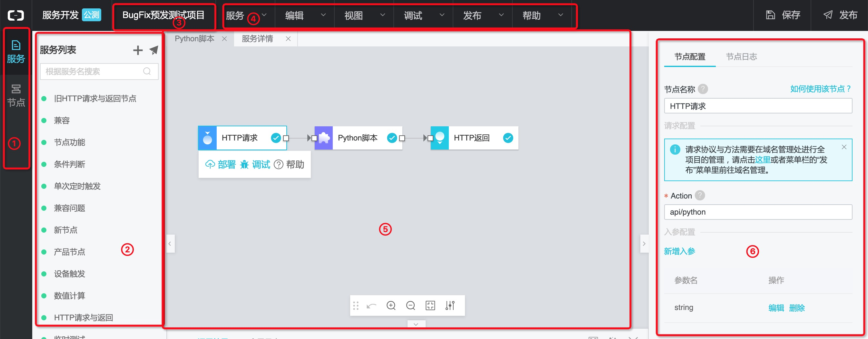This screenshot has height=339, width=868.
Task: Fit canvas to screen icon
Action: point(430,306)
